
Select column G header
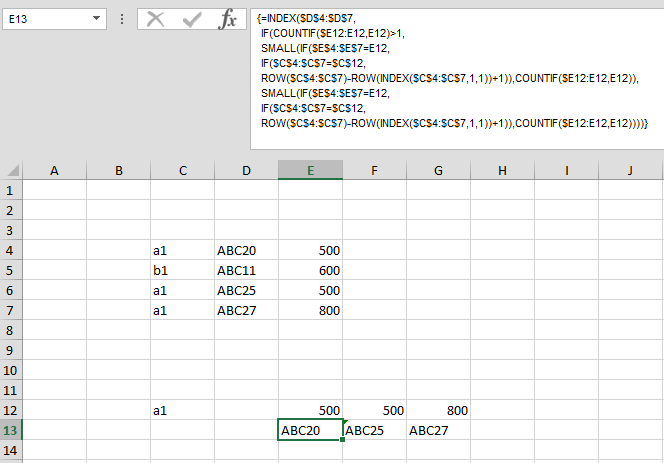click(438, 170)
